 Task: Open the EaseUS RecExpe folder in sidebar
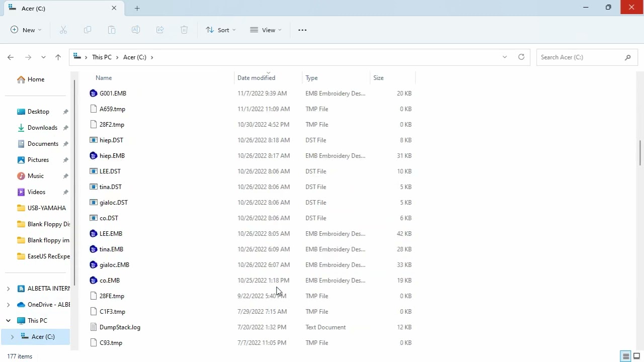coord(48,256)
